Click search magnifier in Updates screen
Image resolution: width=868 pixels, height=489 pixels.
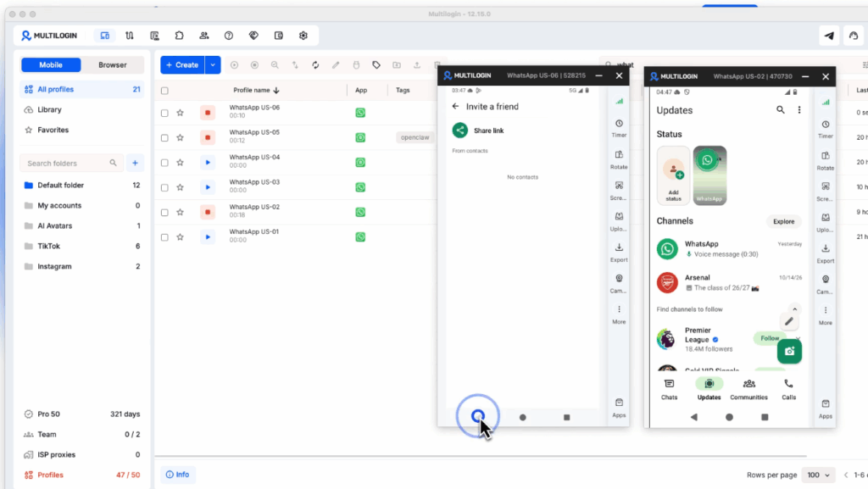coord(781,110)
